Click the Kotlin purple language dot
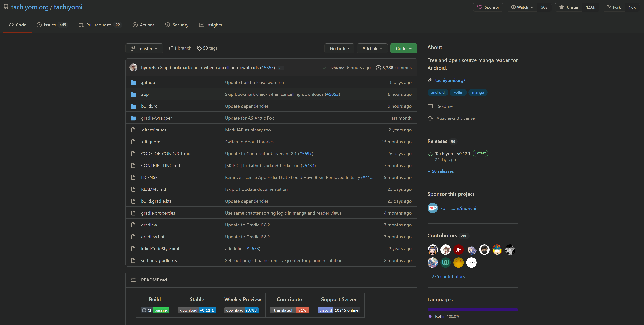The image size is (644, 325). pyautogui.click(x=430, y=317)
